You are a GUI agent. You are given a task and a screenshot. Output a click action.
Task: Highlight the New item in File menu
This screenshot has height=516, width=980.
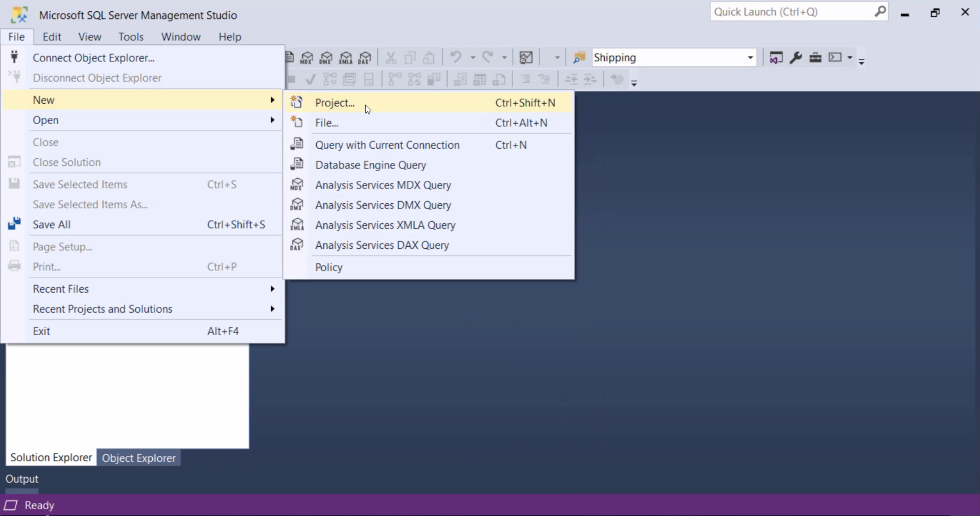tap(143, 100)
